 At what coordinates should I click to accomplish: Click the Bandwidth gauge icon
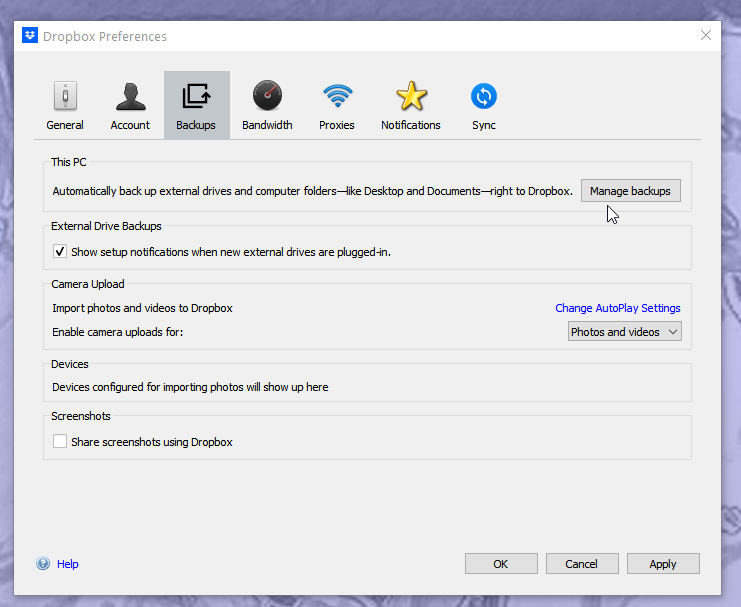tap(267, 97)
